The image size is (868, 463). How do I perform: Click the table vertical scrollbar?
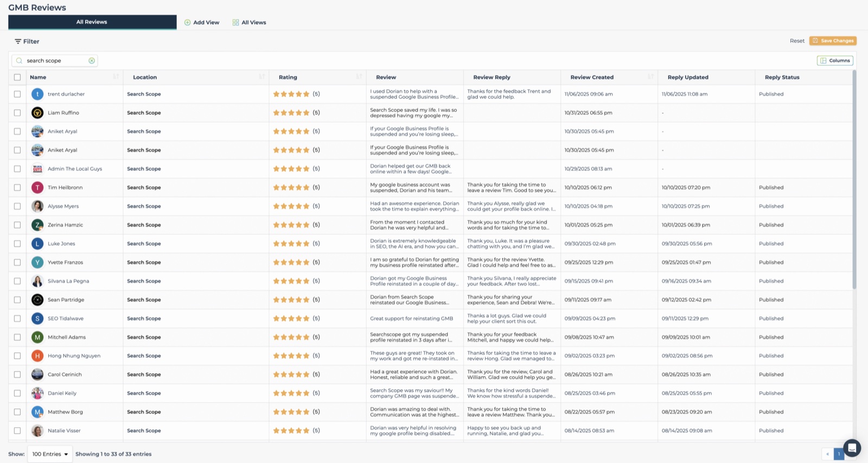tap(854, 179)
